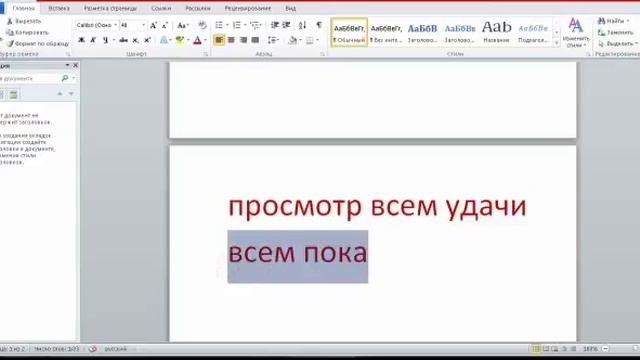This screenshot has height=360, width=640.
Task: Open Заменить replace dialog
Action: (x=615, y=32)
